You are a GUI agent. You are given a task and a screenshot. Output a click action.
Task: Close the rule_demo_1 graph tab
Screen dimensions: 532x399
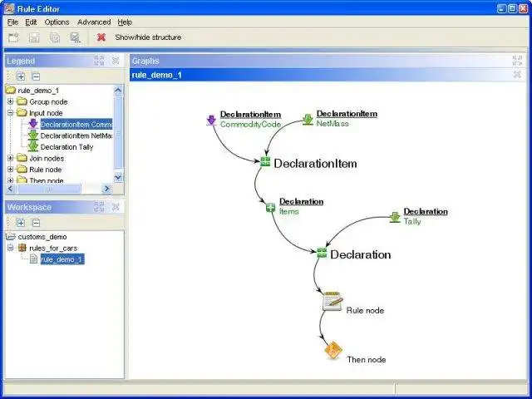(x=517, y=75)
